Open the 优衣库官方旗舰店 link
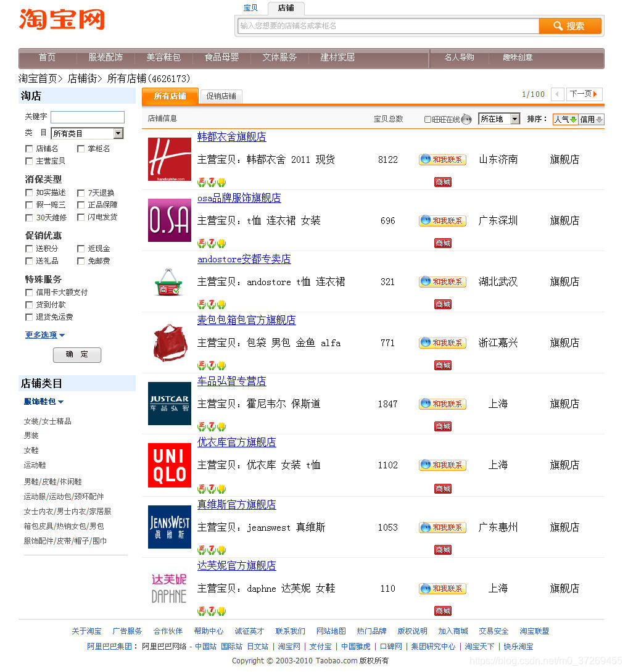Viewport: 628px width, 672px height. (236, 442)
